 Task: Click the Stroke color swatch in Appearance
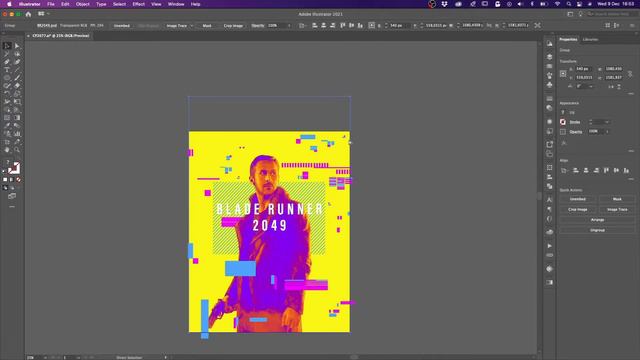pos(563,122)
